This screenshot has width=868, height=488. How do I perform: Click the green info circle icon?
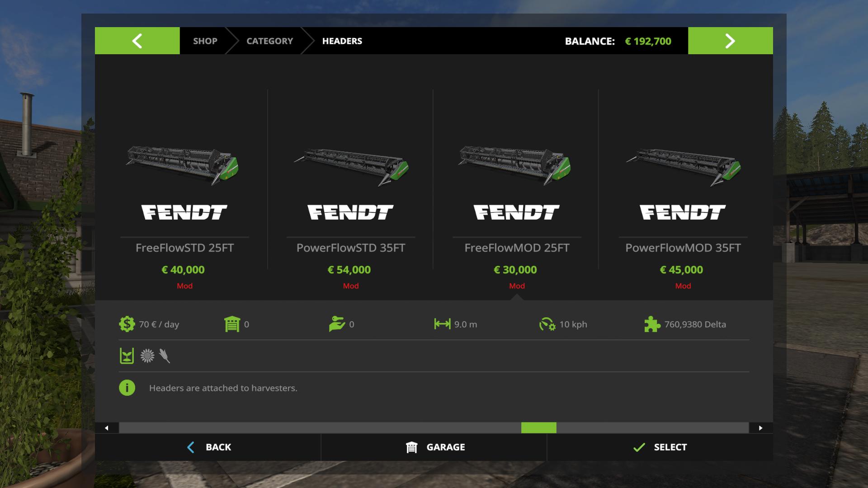coord(127,388)
